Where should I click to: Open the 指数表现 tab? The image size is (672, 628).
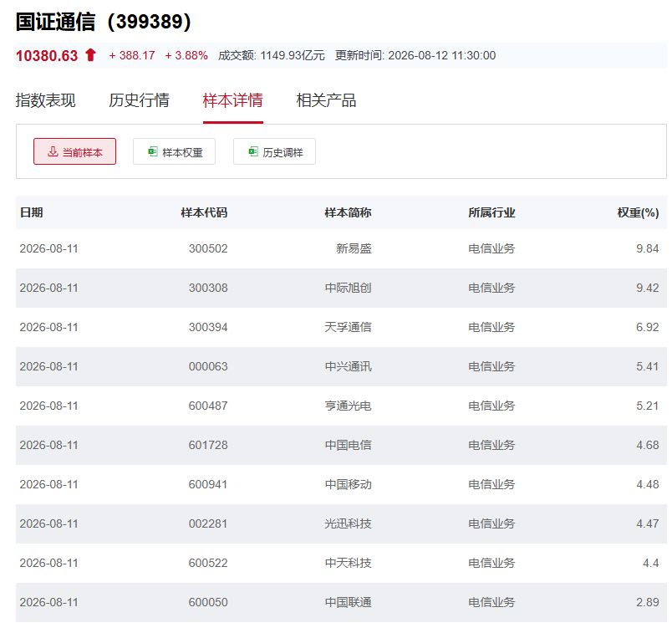(45, 100)
